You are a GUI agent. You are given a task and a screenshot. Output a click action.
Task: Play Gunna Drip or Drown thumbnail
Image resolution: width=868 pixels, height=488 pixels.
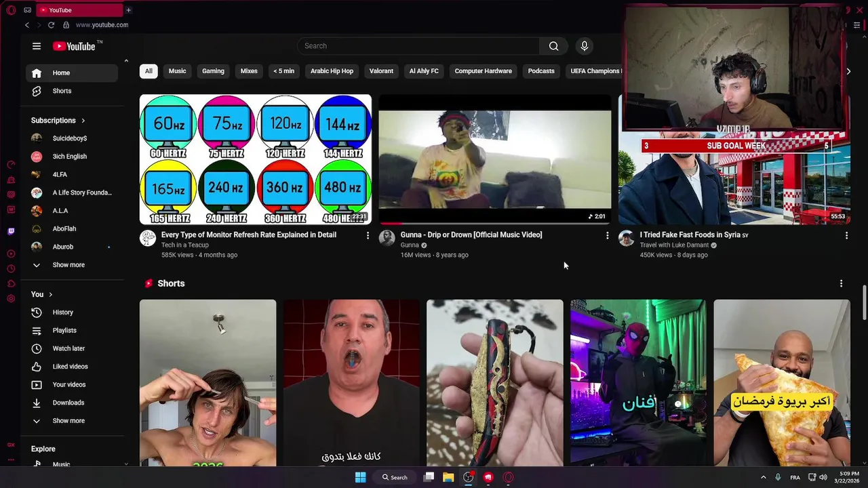pyautogui.click(x=495, y=159)
